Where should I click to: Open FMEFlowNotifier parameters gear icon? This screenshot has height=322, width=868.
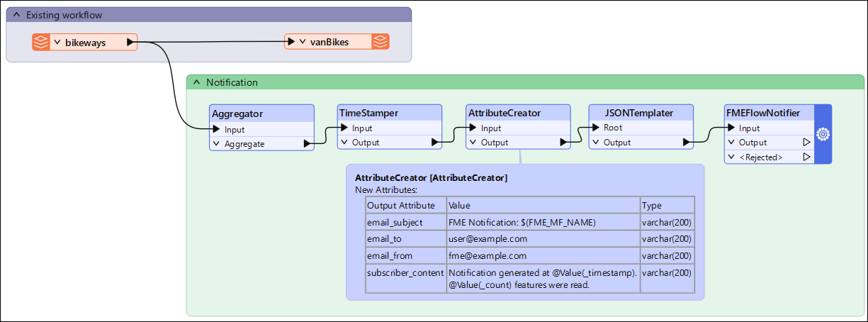point(823,134)
